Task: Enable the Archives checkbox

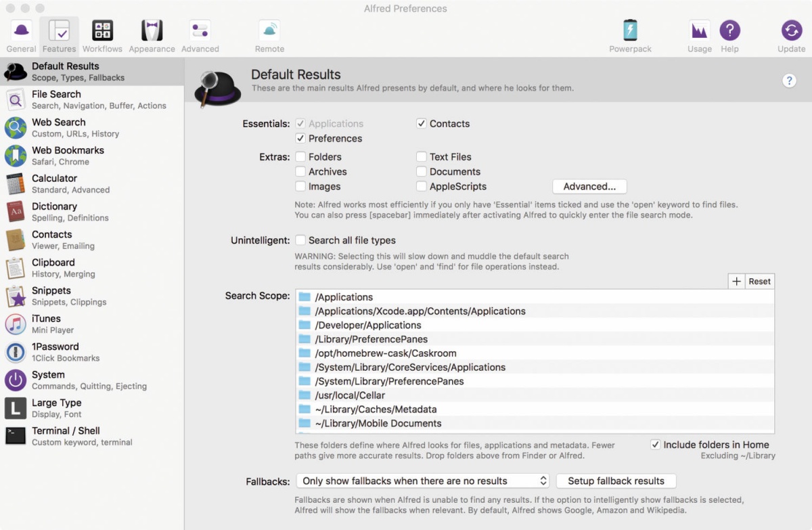Action: click(300, 172)
